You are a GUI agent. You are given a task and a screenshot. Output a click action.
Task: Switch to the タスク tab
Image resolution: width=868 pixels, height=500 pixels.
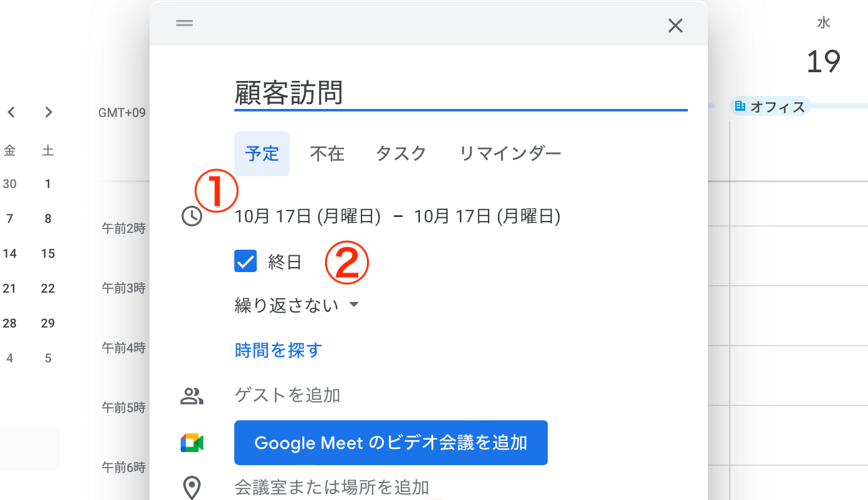(401, 153)
